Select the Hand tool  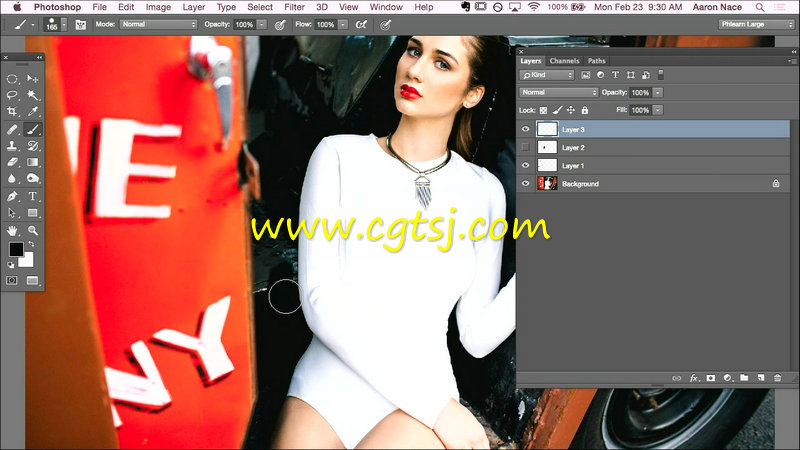click(12, 231)
